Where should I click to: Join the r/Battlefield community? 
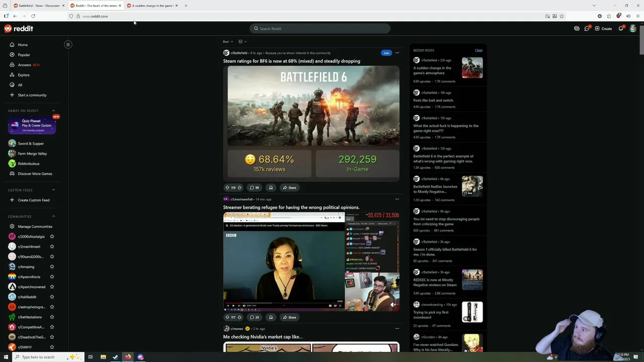(x=386, y=53)
